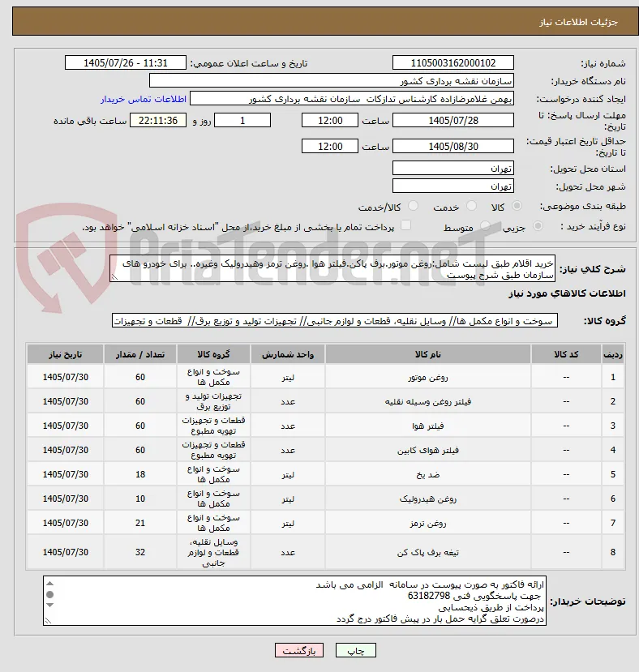Select the روغن هیدرولیک name cell
Viewport: 639px width, 672px height.
tap(428, 499)
